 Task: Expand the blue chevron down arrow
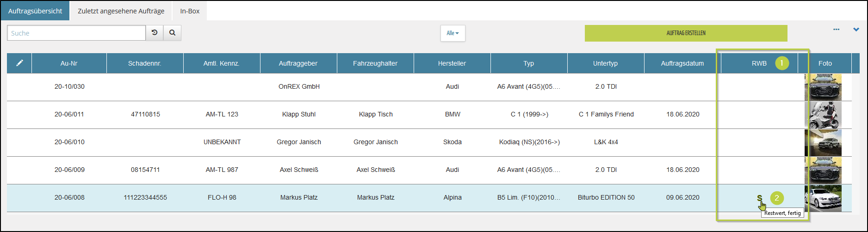[x=856, y=30]
